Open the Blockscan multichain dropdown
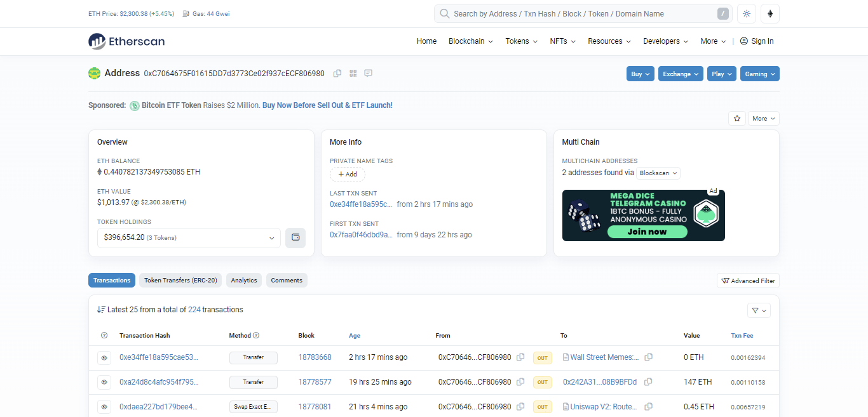The image size is (868, 417). (658, 173)
